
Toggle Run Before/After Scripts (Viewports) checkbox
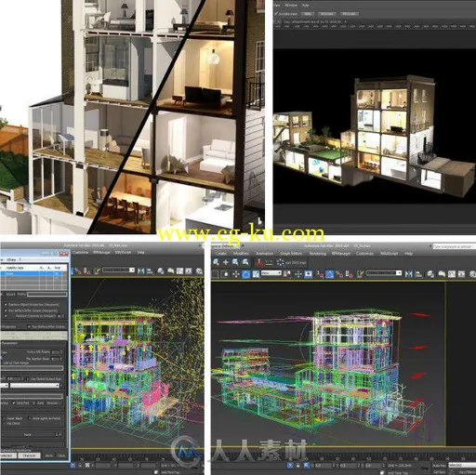tap(6, 310)
